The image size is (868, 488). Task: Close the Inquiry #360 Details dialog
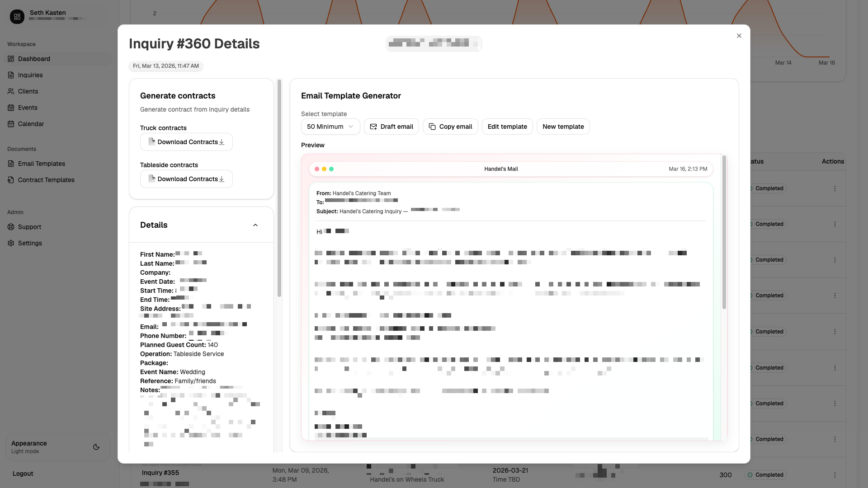pyautogui.click(x=739, y=36)
